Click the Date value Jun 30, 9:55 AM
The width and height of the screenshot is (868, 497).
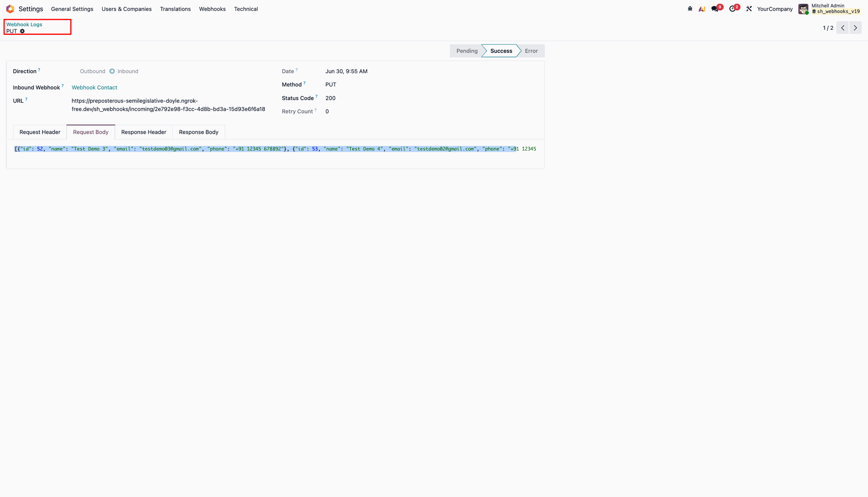click(x=346, y=71)
